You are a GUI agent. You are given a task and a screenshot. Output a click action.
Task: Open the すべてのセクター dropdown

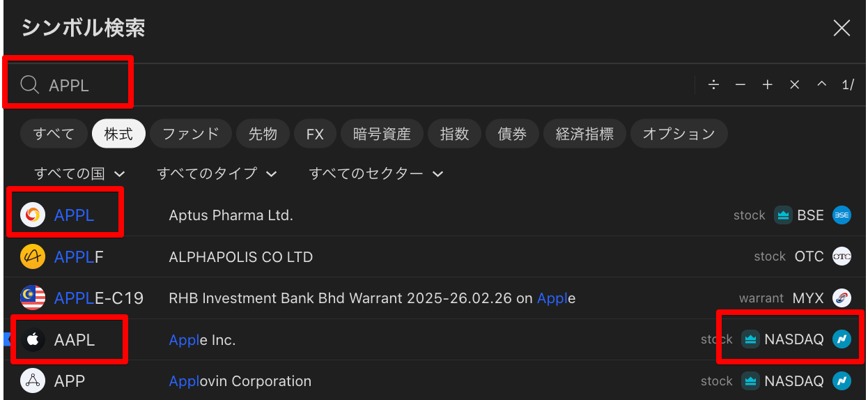[x=376, y=174]
